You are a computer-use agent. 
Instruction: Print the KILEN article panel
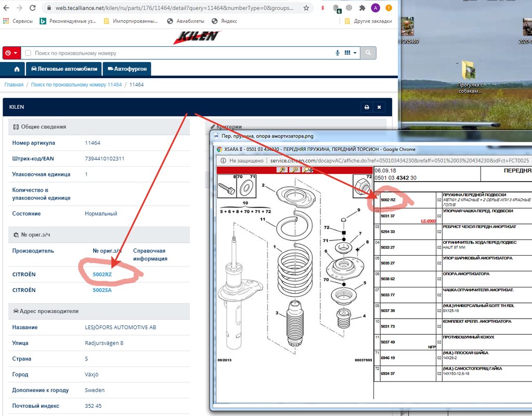click(367, 107)
